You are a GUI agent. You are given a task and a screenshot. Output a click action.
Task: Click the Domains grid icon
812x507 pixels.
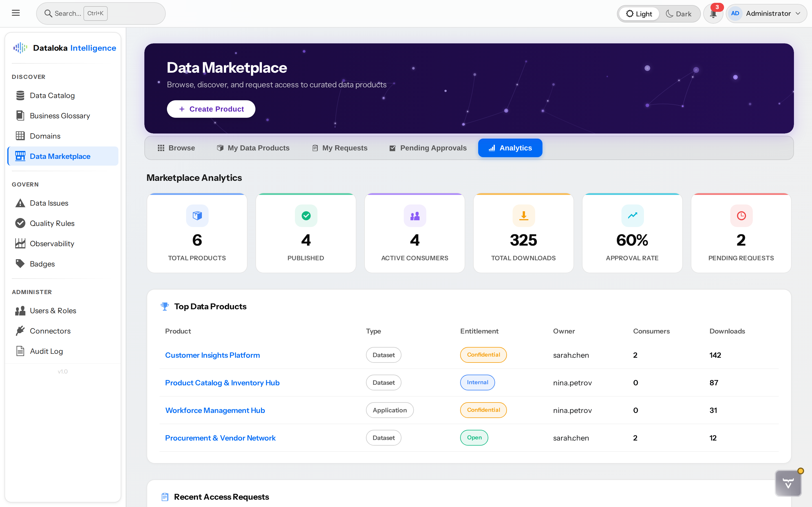(x=21, y=135)
